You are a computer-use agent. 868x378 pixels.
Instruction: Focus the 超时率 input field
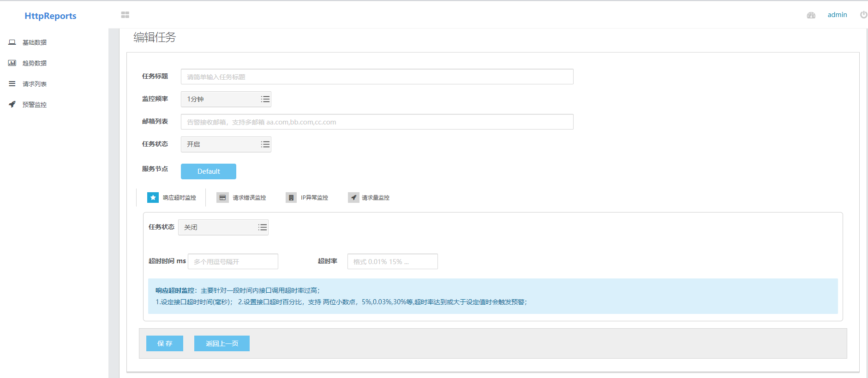[393, 261]
